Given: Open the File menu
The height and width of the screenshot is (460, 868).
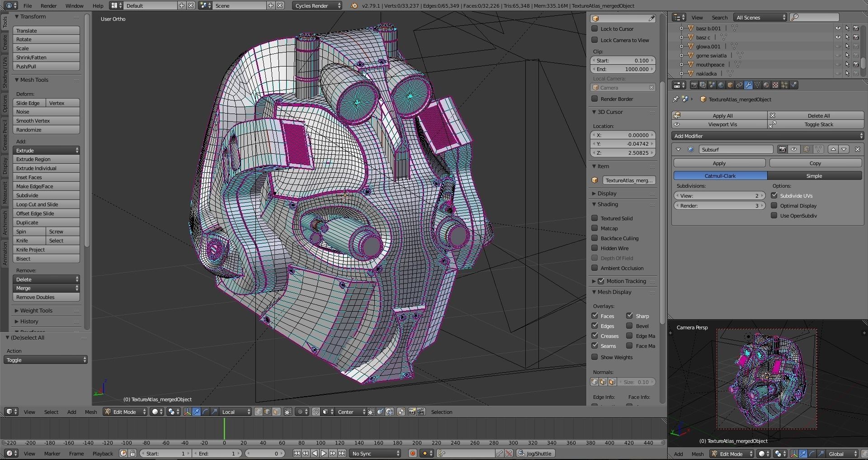Looking at the screenshot, I should tap(28, 6).
